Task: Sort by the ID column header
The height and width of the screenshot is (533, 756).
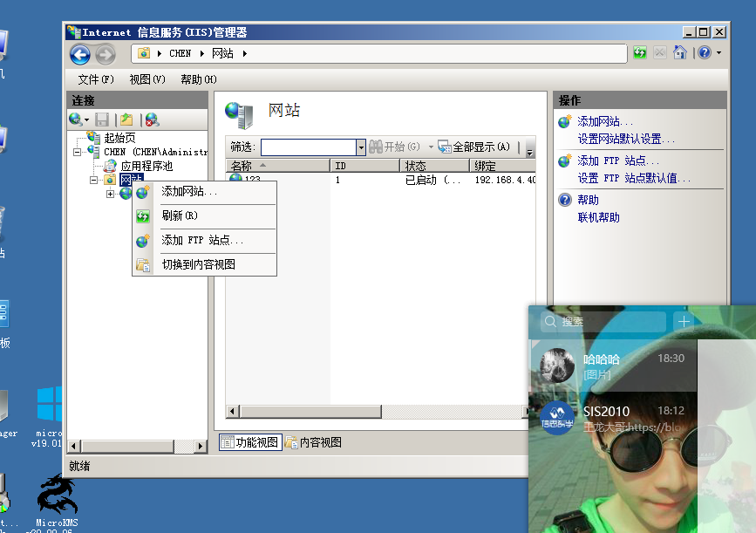Action: click(365, 166)
